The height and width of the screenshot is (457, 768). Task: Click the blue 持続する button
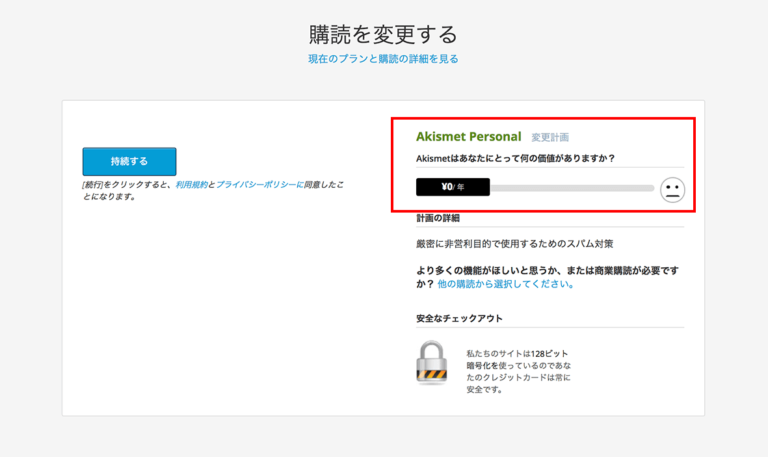129,161
